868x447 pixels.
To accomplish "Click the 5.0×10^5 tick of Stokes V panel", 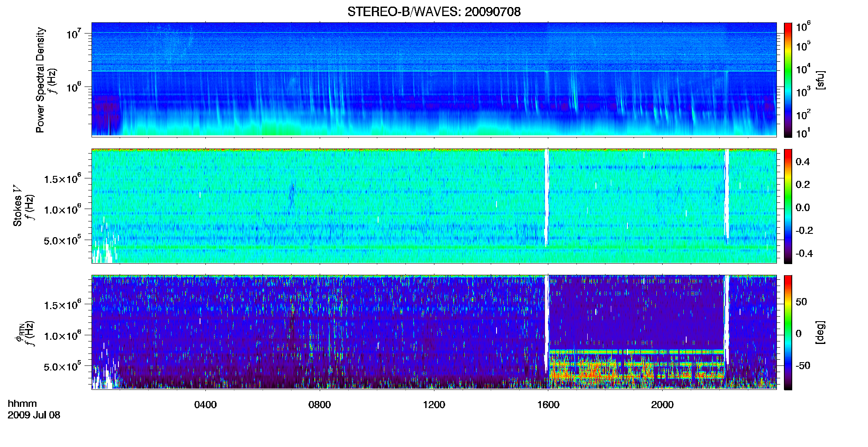I will point(63,240).
